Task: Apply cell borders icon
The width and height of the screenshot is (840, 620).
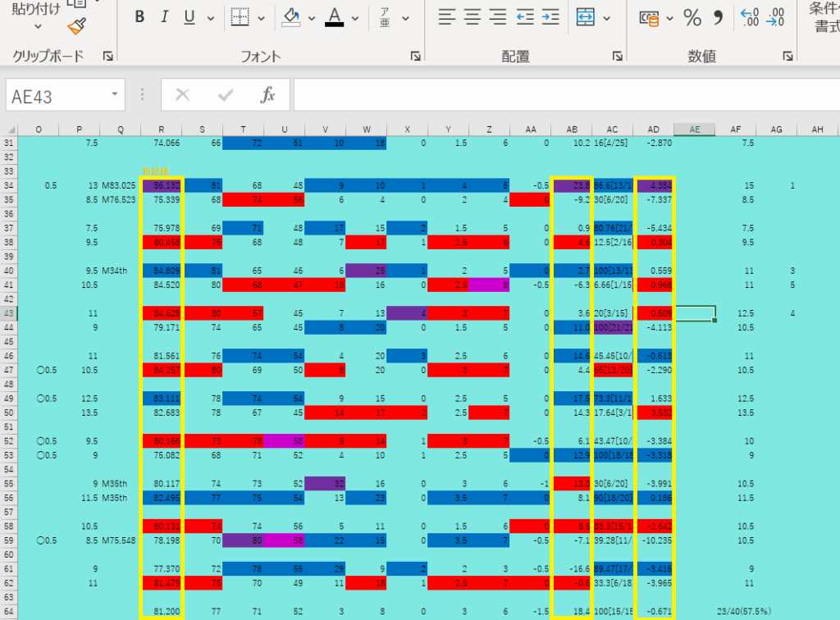Action: coord(240,17)
